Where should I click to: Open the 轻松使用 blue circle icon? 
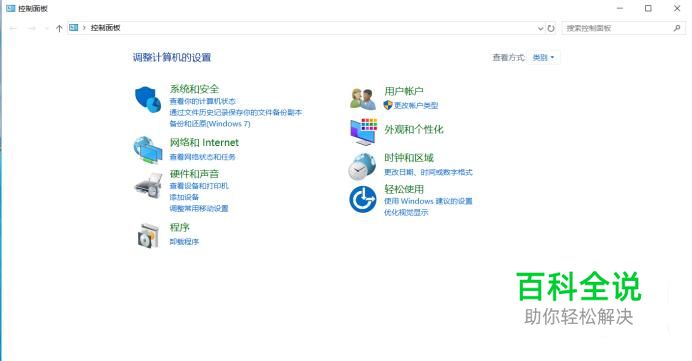click(363, 199)
